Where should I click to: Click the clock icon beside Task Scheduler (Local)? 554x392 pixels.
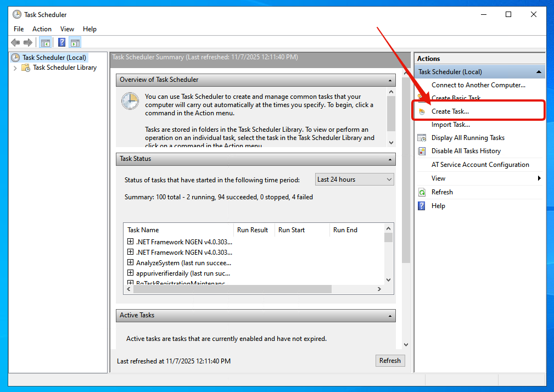pos(15,58)
